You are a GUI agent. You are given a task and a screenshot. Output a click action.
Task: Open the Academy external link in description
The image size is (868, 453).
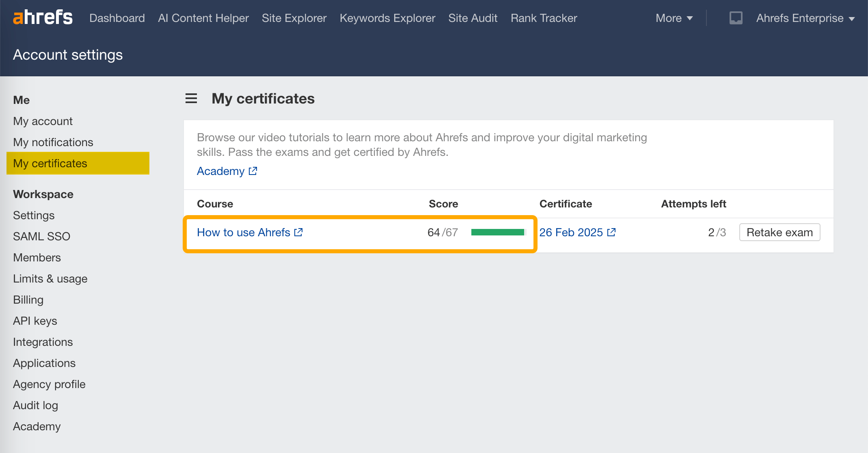point(227,171)
